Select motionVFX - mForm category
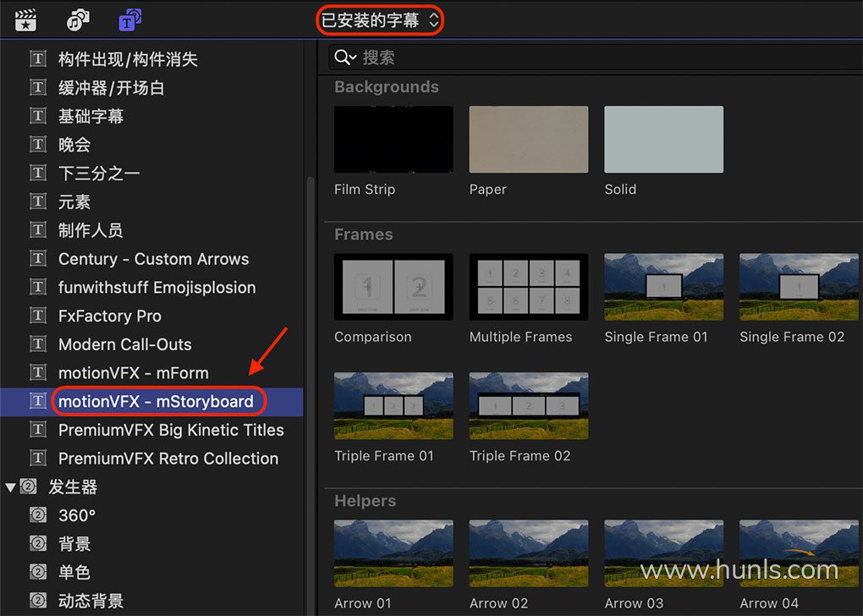The height and width of the screenshot is (616, 863). coord(151,372)
